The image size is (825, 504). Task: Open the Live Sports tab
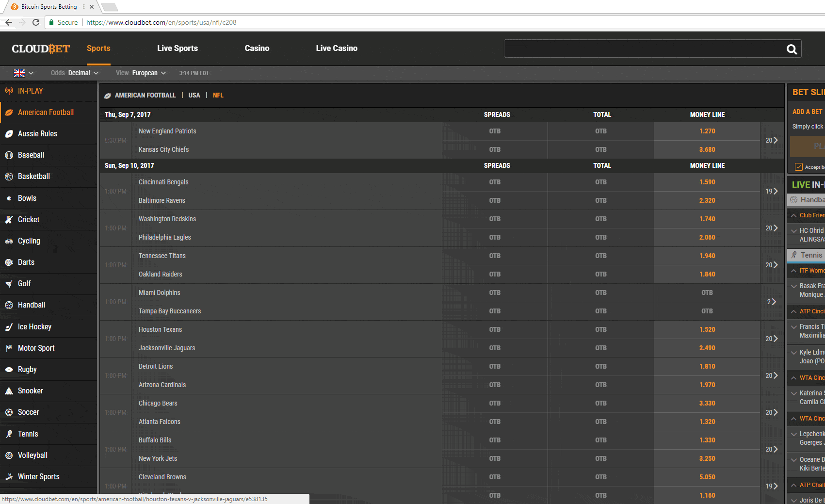(178, 49)
